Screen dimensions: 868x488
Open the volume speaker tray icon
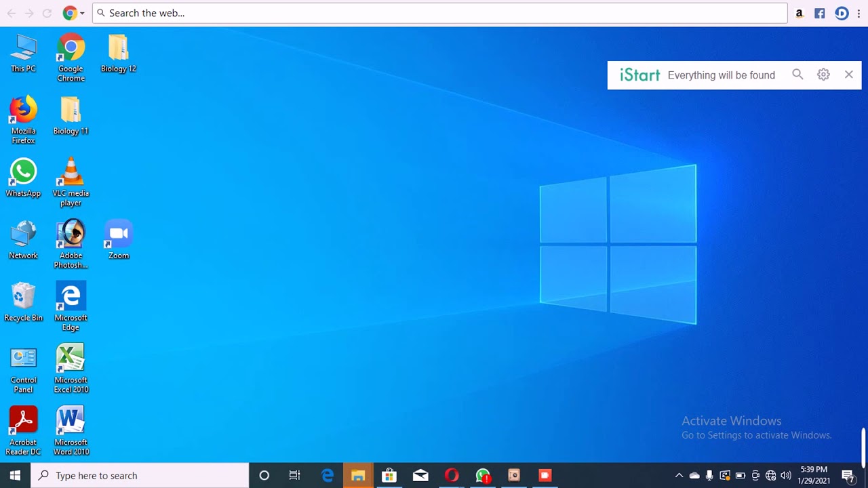[786, 475]
